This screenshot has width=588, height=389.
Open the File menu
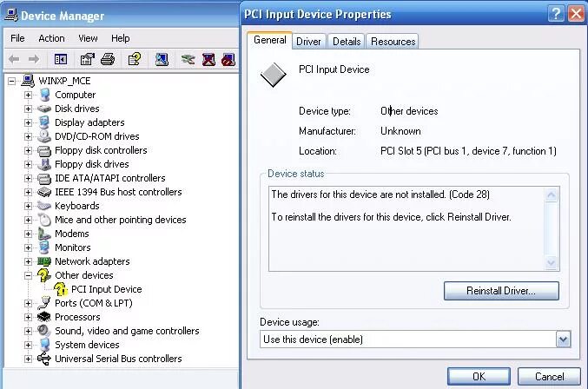tap(17, 38)
